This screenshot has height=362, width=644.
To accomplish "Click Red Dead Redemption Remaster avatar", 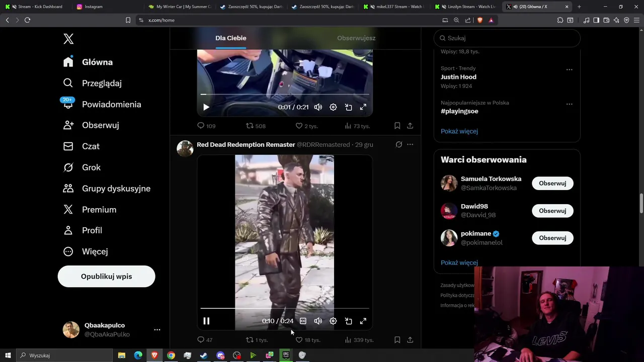I will 185,149.
